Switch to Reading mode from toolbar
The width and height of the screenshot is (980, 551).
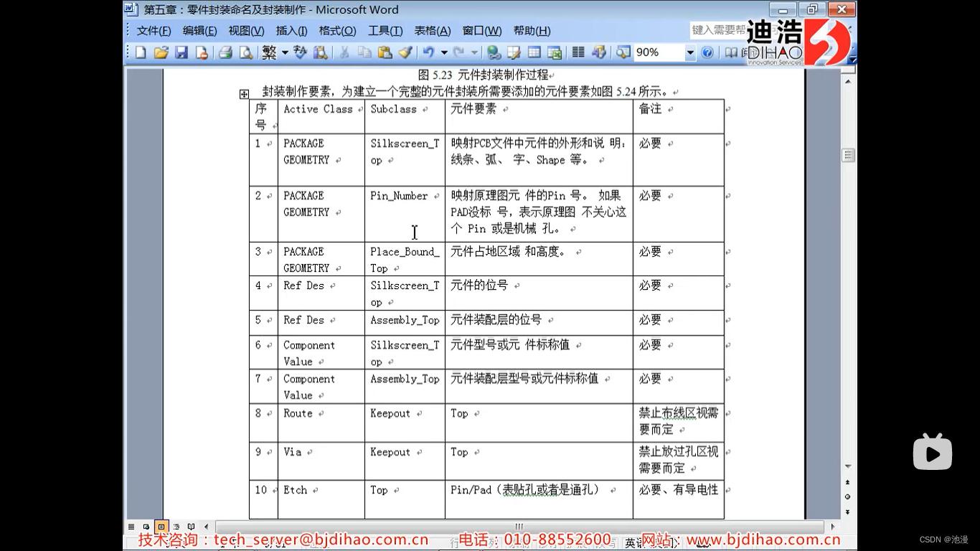(x=730, y=52)
